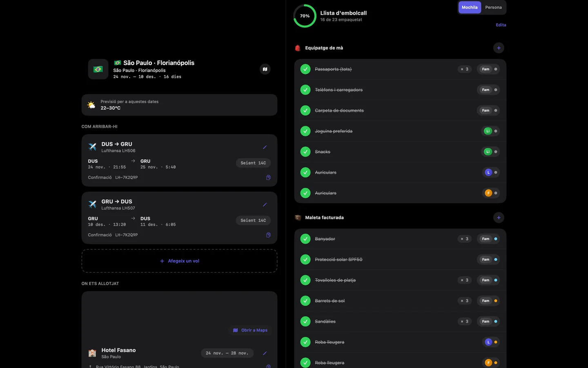Uncheck the Snacks packing item
This screenshot has width=588, height=368.
[x=305, y=152]
